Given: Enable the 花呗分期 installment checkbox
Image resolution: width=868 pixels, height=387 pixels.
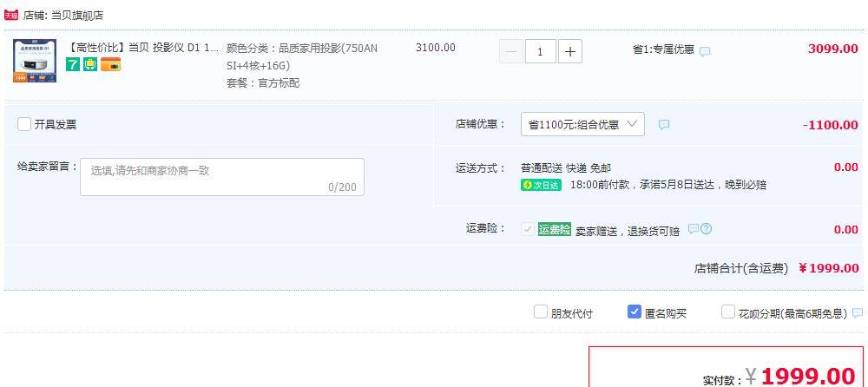Looking at the screenshot, I should coord(728,312).
